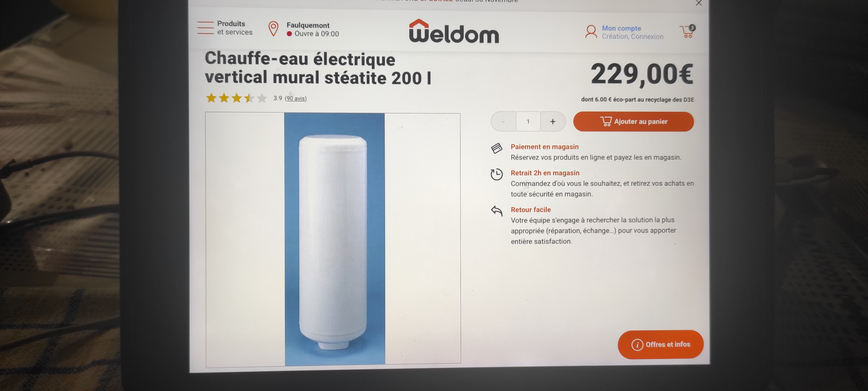Image resolution: width=868 pixels, height=391 pixels.
Task: Close the top announcement banner
Action: [699, 3]
